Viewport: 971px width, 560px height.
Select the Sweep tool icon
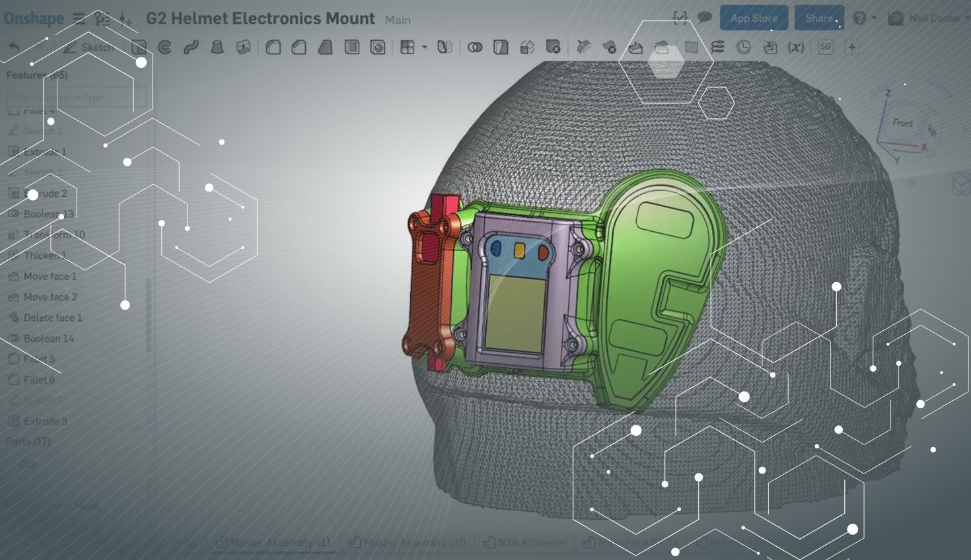(191, 48)
